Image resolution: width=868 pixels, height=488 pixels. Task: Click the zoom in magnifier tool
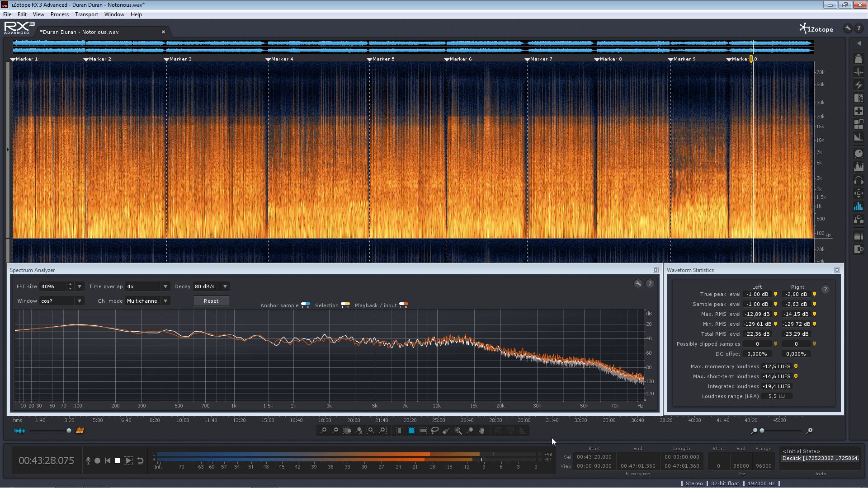[x=323, y=431]
